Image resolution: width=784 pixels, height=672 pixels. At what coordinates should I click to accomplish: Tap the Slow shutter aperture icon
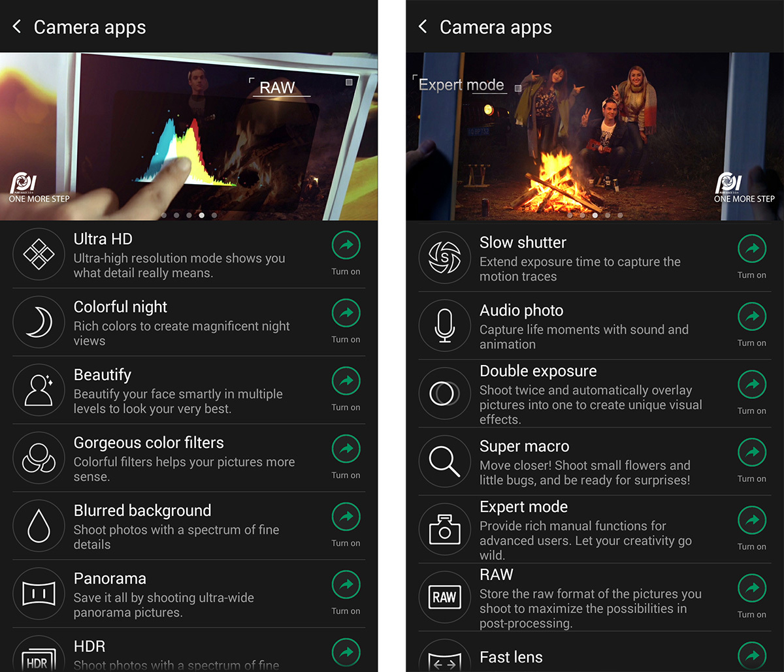pos(445,257)
